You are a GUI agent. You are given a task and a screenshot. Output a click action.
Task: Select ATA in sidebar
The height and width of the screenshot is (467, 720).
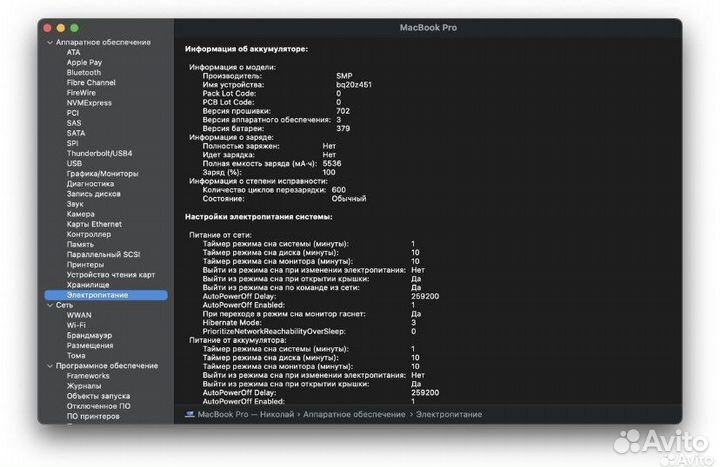pyautogui.click(x=73, y=52)
